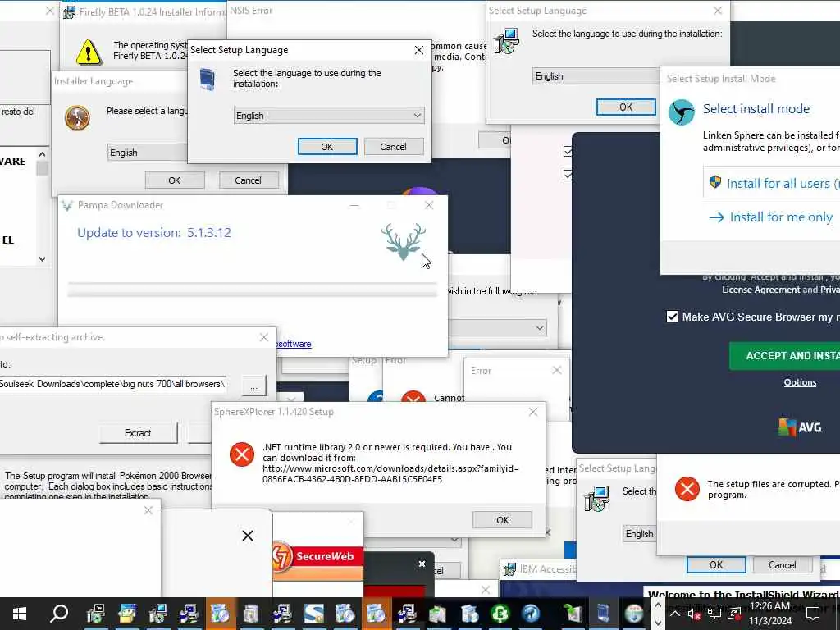Click the setup computer icon in top-right Select Setup Language dialog

pos(506,41)
